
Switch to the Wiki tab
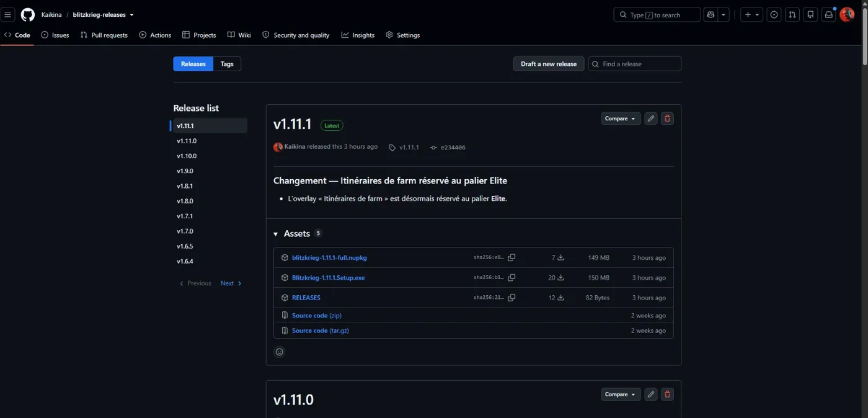click(239, 35)
